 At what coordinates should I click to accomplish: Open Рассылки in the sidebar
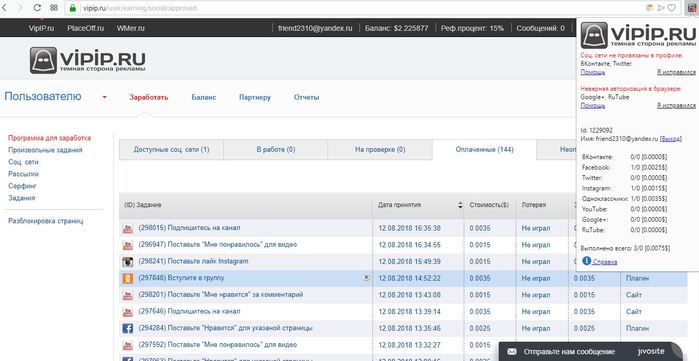(x=23, y=174)
